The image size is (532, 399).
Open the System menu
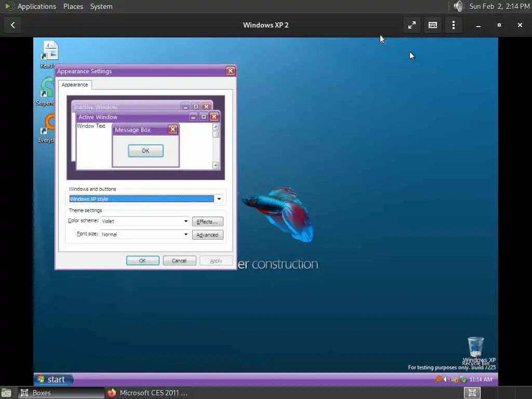pos(101,6)
